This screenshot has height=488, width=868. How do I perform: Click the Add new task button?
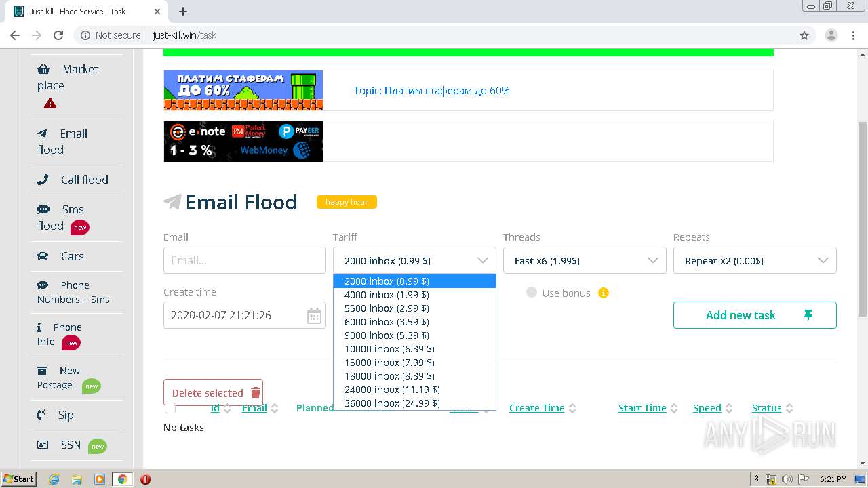(755, 315)
